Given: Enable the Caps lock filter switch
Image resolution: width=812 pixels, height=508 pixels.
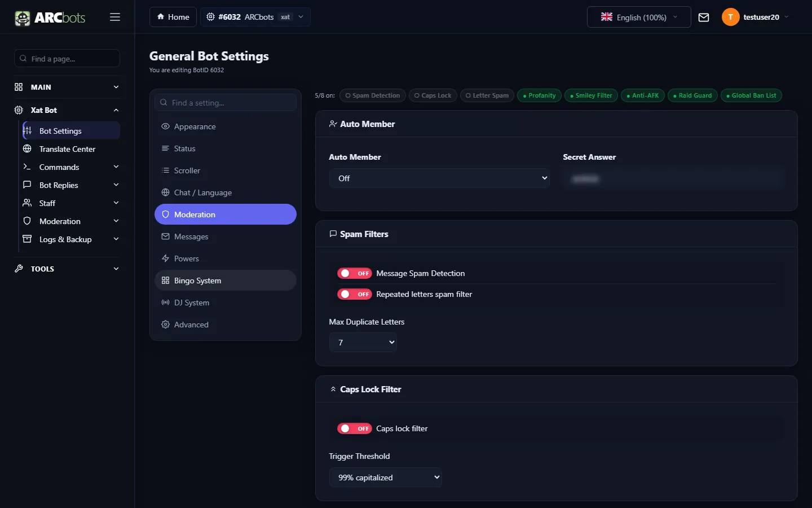Looking at the screenshot, I should (x=354, y=428).
